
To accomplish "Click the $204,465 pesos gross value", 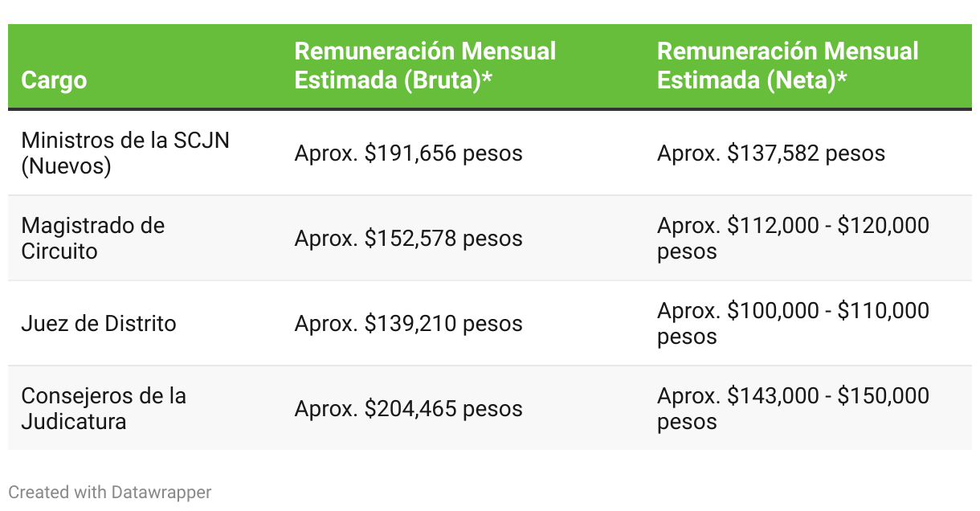I will coord(443,409).
